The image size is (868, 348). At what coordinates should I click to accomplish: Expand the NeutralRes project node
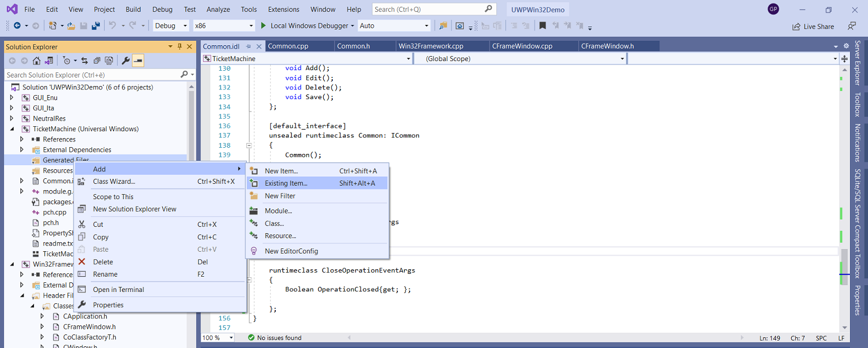pyautogui.click(x=12, y=118)
